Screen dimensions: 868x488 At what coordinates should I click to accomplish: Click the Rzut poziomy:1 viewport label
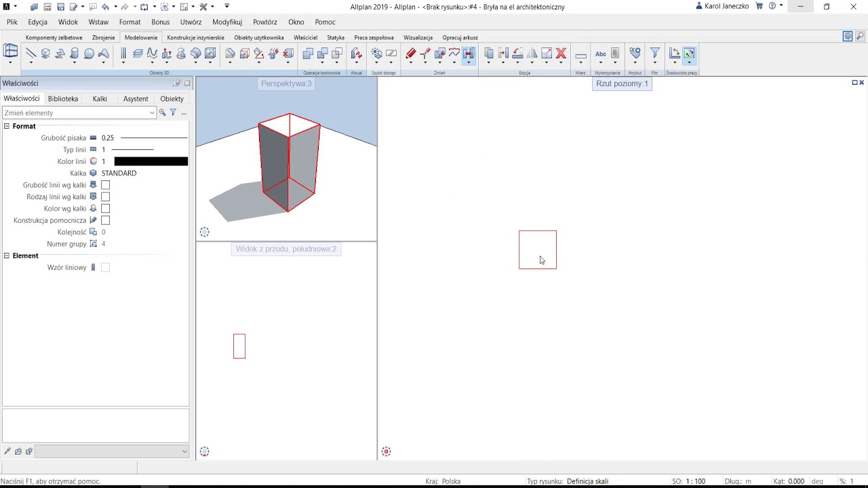pyautogui.click(x=622, y=83)
